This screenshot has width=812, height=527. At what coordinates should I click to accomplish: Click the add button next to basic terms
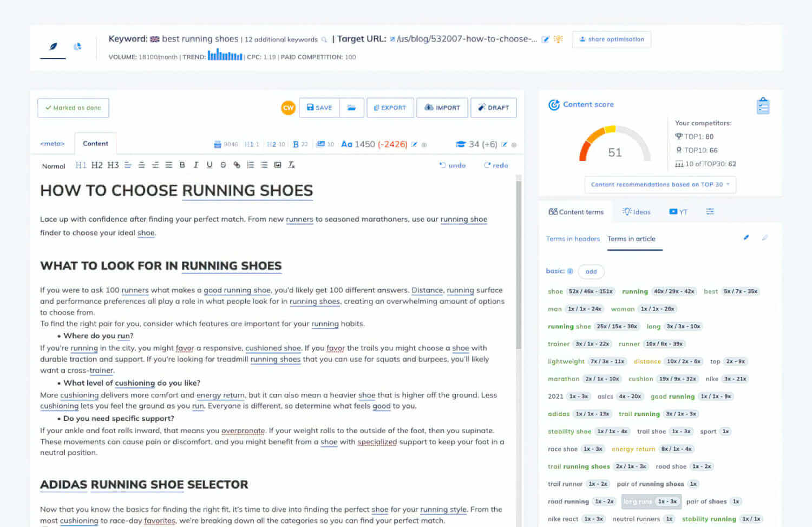(x=591, y=271)
